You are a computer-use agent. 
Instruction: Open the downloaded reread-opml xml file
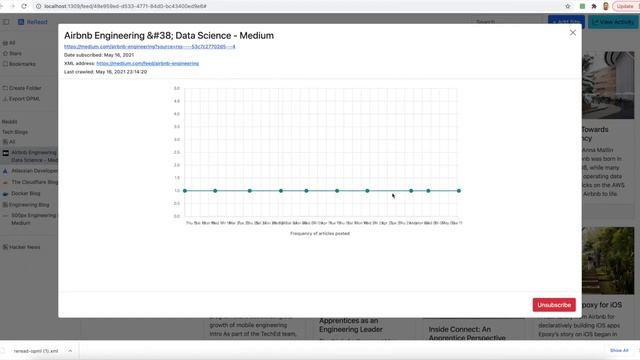[x=36, y=351]
